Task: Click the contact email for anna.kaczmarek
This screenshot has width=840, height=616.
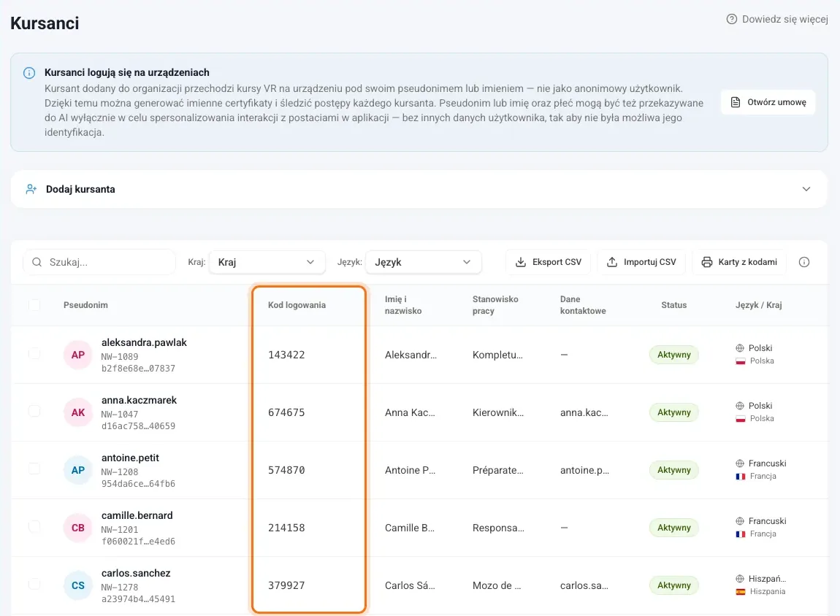Action: (x=584, y=412)
